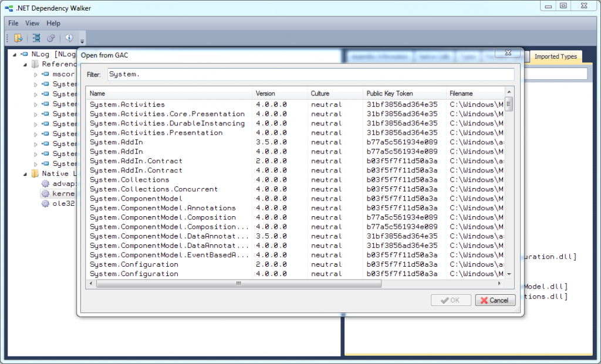Collapse the Native libraries tree node
This screenshot has height=364, width=601.
tap(25, 174)
